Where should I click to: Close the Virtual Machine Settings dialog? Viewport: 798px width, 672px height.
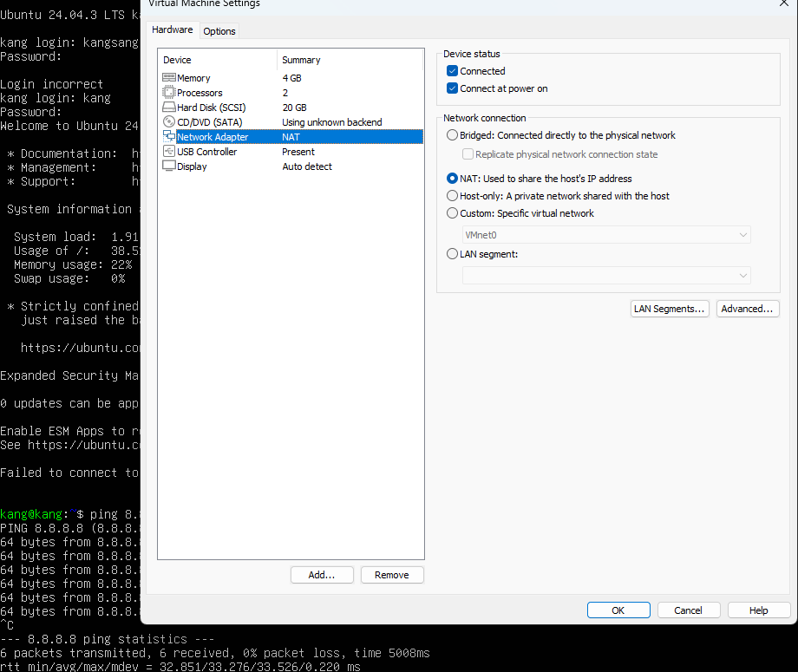pos(784,3)
